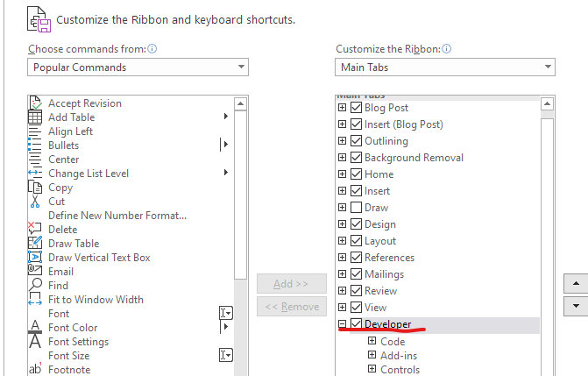The height and width of the screenshot is (376, 588).
Task: Uncheck the Mailings tab checkbox
Action: coord(356,274)
